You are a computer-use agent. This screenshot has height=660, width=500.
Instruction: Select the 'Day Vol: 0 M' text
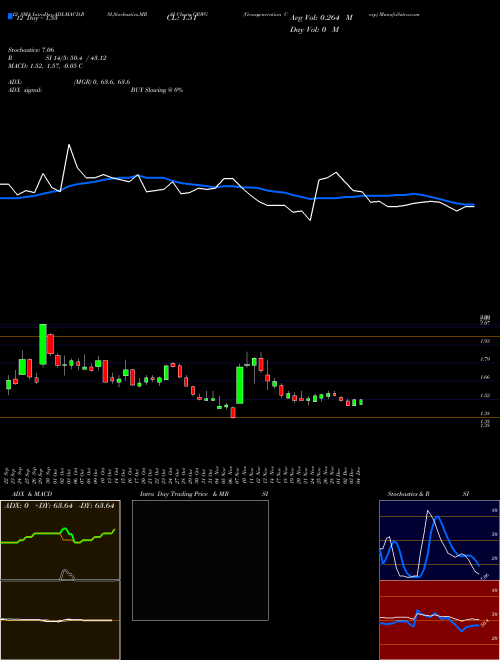coord(314,30)
